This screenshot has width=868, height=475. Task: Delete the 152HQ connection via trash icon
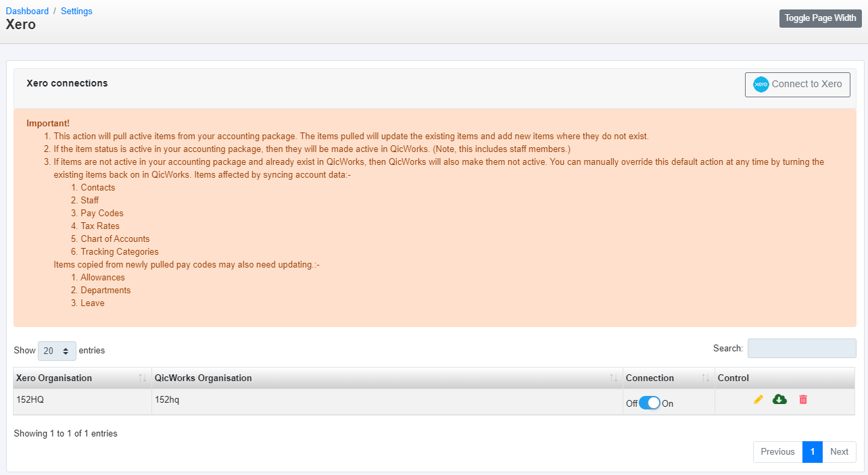pos(803,399)
